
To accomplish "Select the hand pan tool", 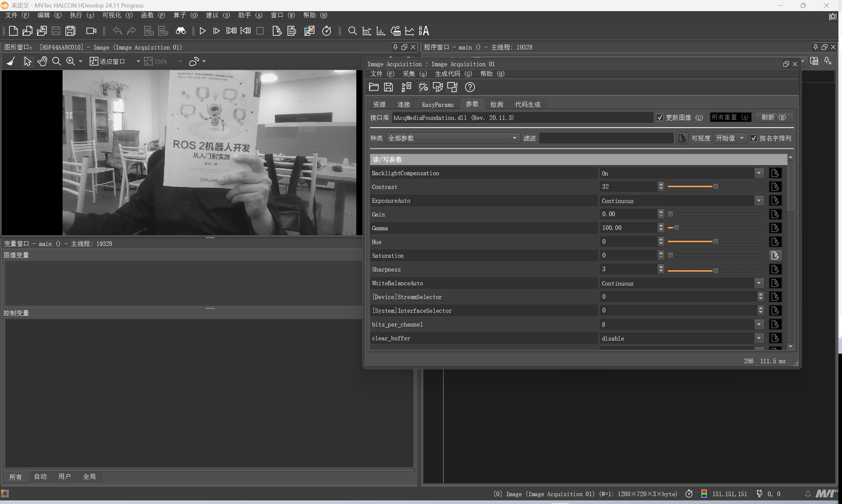I will (42, 62).
